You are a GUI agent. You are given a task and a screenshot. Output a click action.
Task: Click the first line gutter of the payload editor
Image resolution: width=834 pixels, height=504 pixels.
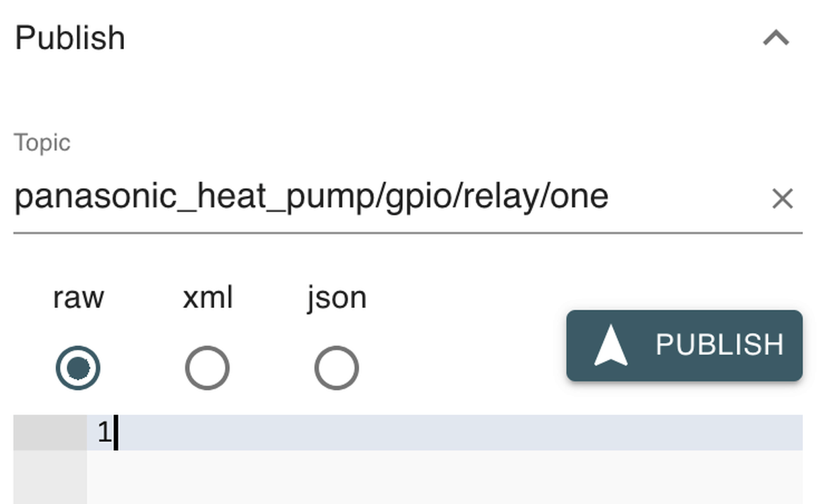[50, 432]
